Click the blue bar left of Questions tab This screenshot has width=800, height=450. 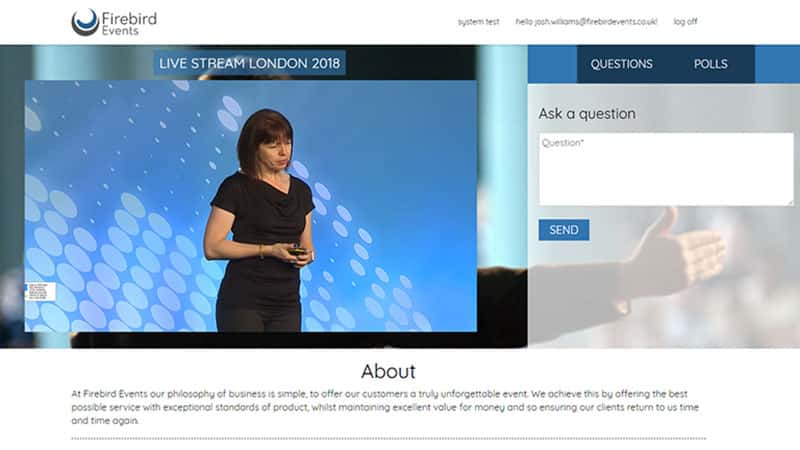point(552,64)
